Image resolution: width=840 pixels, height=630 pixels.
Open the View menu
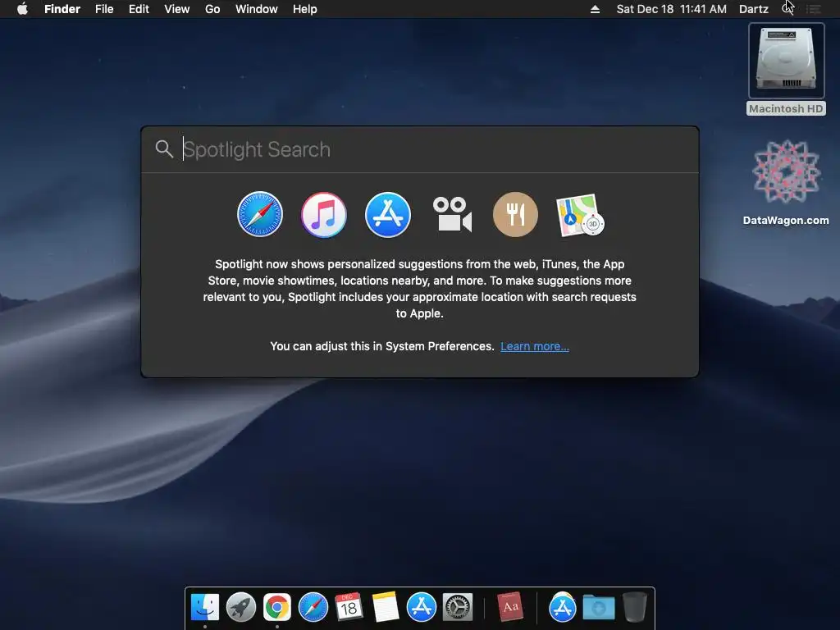click(177, 9)
